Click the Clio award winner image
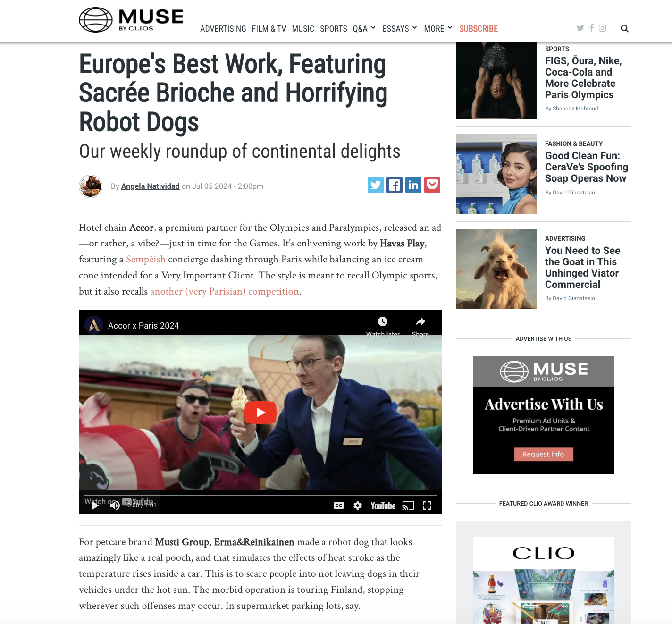 click(544, 580)
